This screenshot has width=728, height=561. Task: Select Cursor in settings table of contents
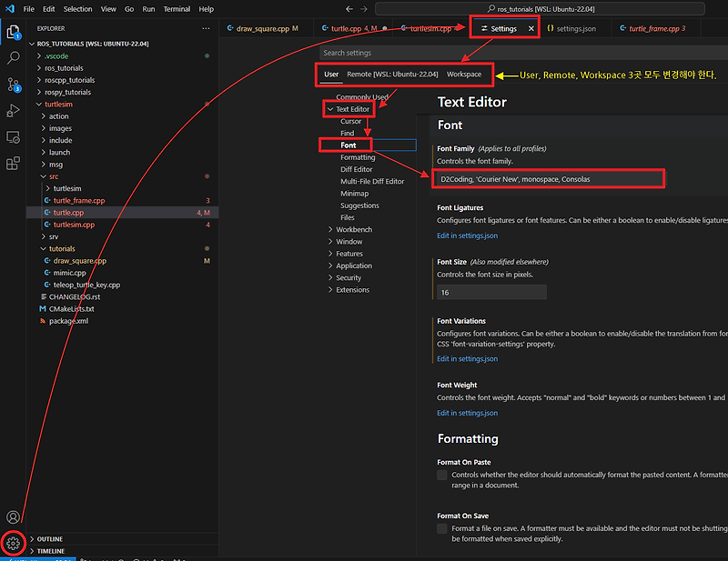pos(350,121)
